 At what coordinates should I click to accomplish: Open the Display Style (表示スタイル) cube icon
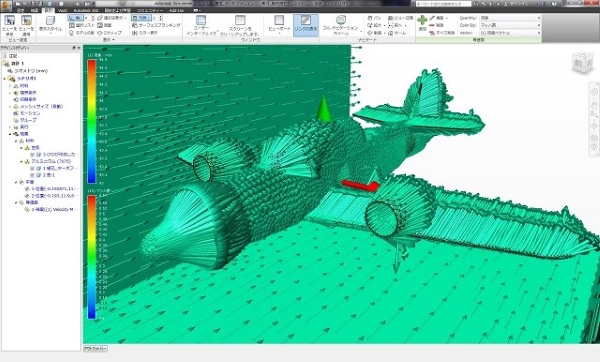[x=50, y=20]
